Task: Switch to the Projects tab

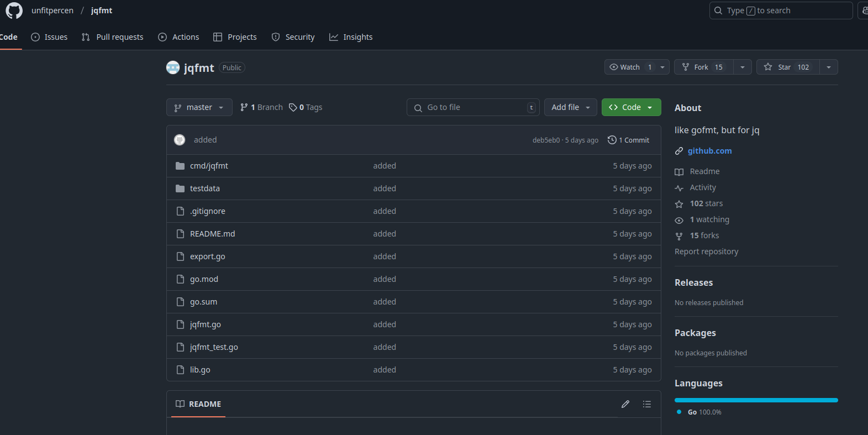Action: coord(235,37)
